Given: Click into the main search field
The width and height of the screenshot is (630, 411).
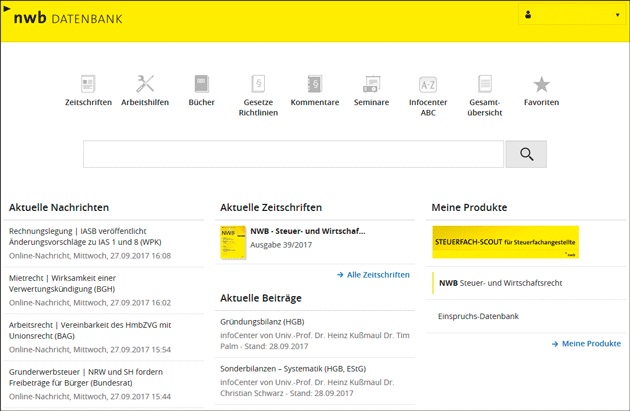Looking at the screenshot, I should click(293, 154).
